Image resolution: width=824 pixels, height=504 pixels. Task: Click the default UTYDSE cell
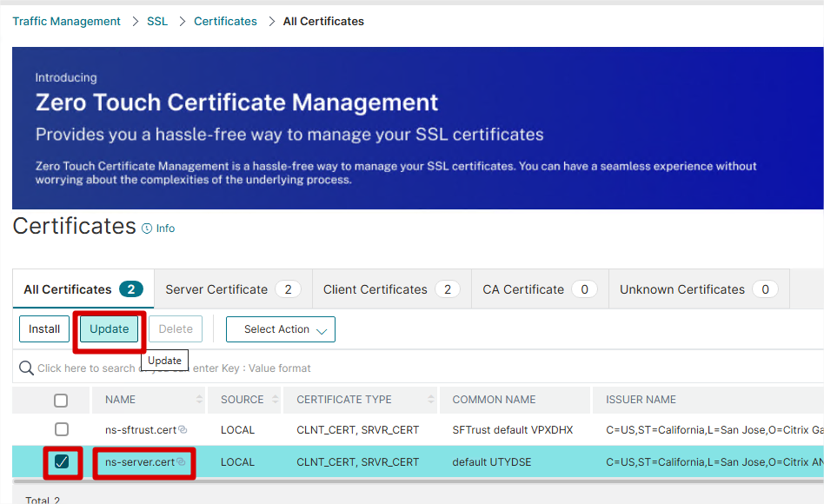point(492,462)
